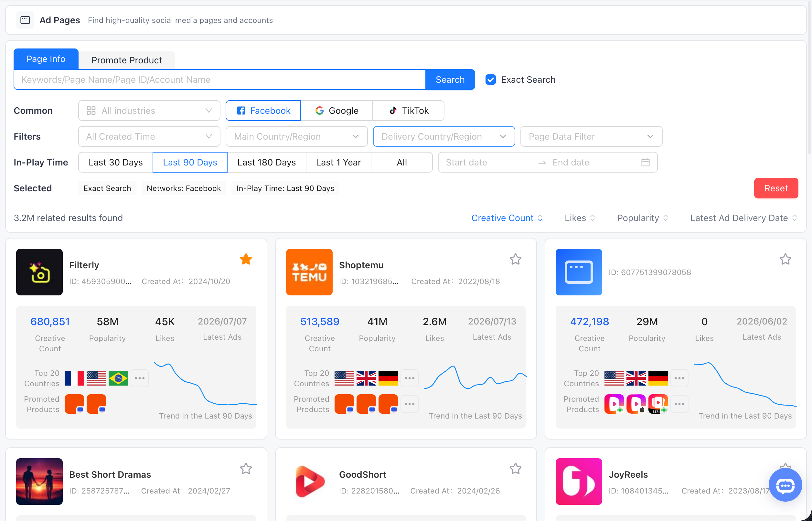Open Filterly page logo

(x=39, y=272)
